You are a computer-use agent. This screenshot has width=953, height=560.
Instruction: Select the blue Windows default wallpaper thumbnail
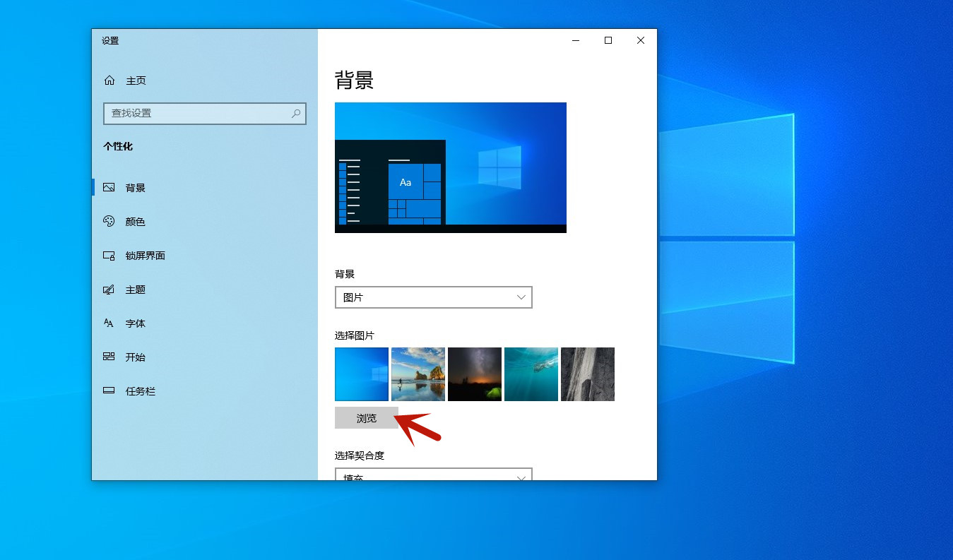(x=362, y=374)
